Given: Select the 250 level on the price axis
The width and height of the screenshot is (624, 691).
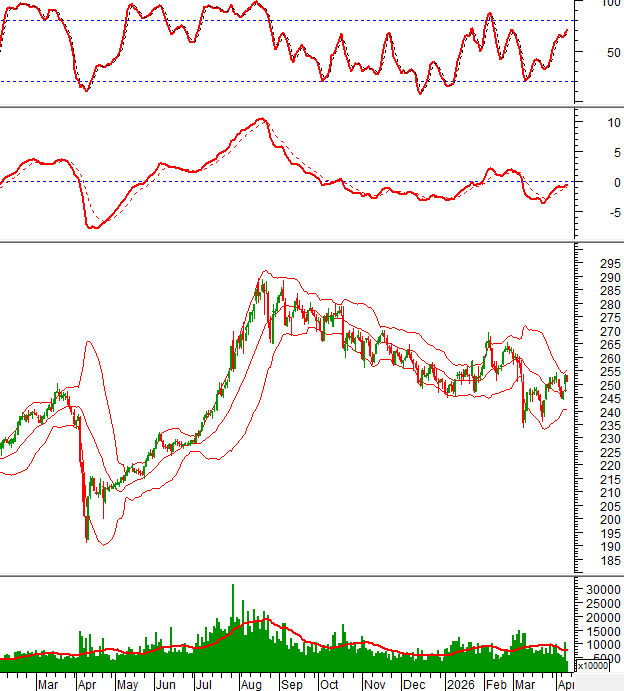Looking at the screenshot, I should [596, 386].
